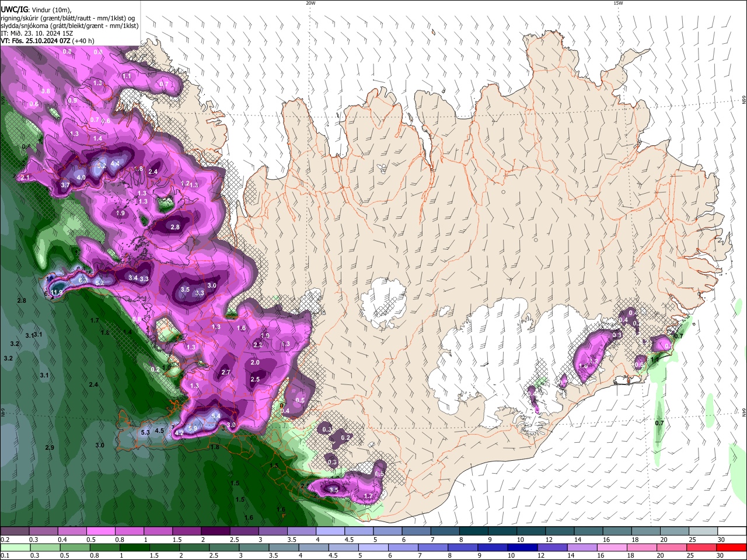This screenshot has height=560, width=747.
Task: Click the '2.9' rain value over the ocean
Action: click(50, 447)
